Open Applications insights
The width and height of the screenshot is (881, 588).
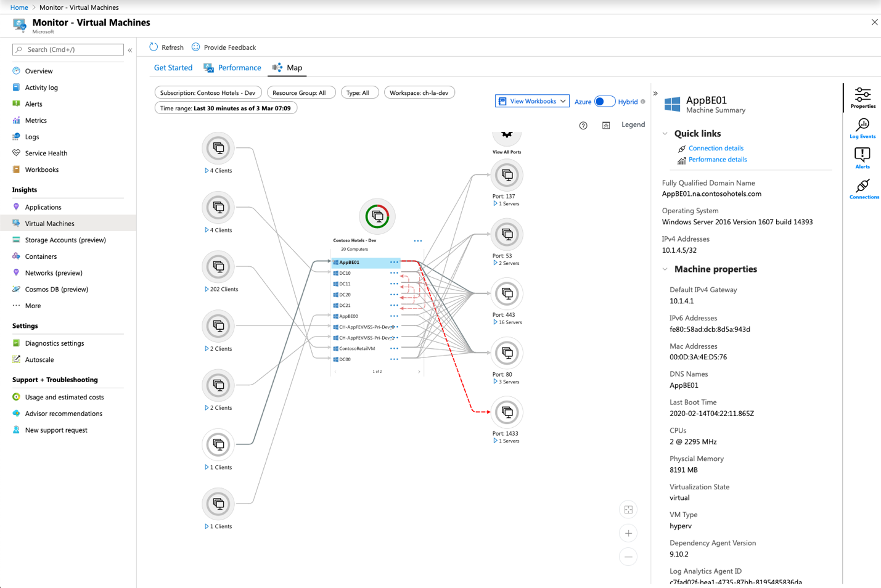[43, 207]
